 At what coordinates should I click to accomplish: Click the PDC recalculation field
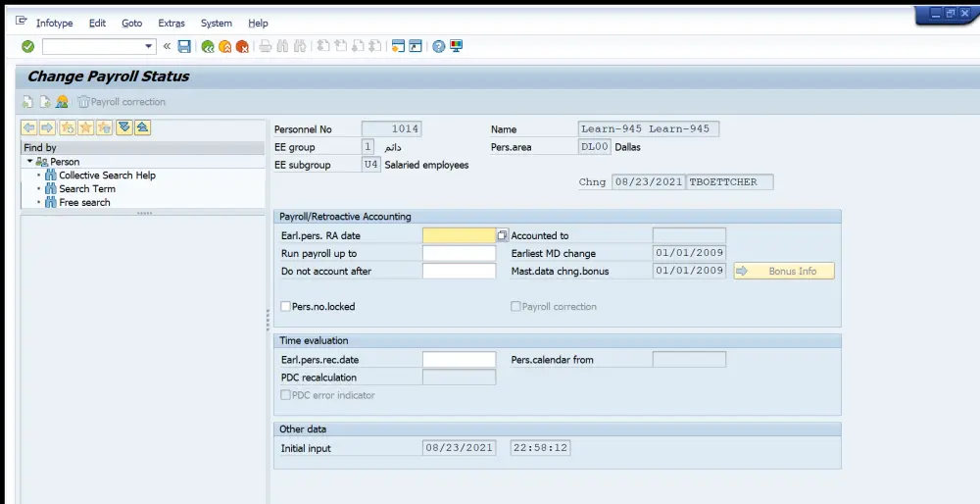click(x=460, y=378)
